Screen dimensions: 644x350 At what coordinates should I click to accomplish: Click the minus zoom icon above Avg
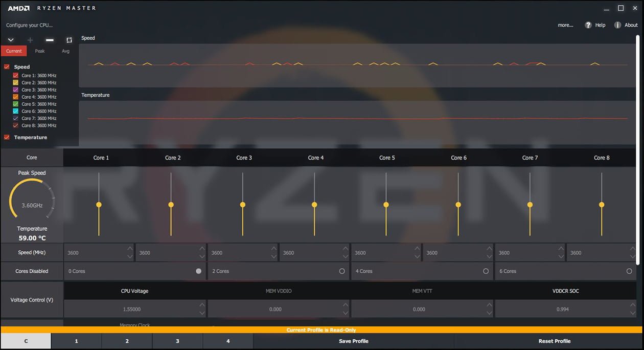point(50,39)
